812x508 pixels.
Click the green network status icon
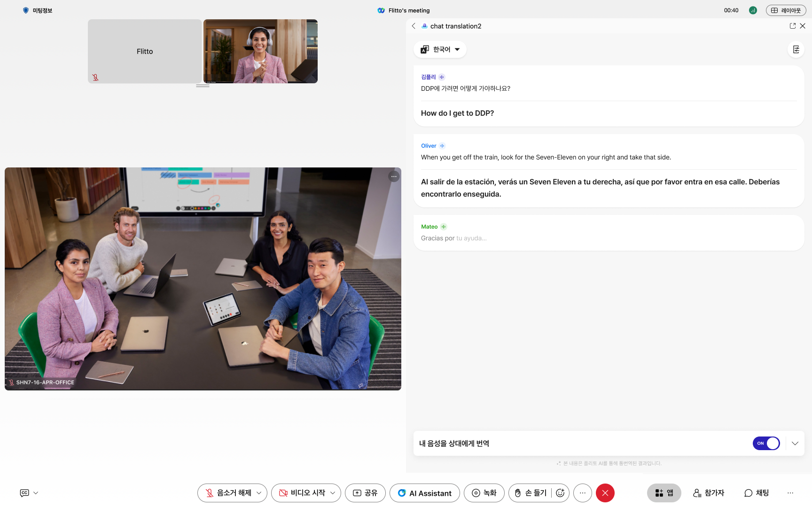(753, 10)
